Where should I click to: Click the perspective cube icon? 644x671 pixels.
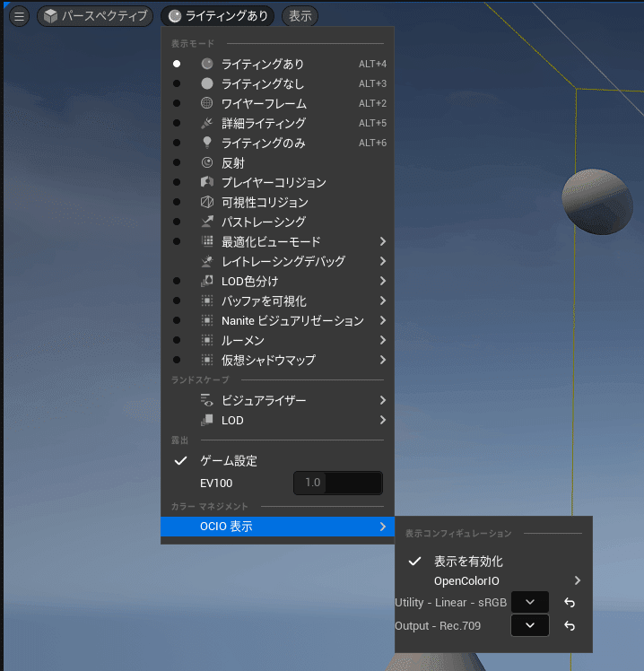click(50, 16)
